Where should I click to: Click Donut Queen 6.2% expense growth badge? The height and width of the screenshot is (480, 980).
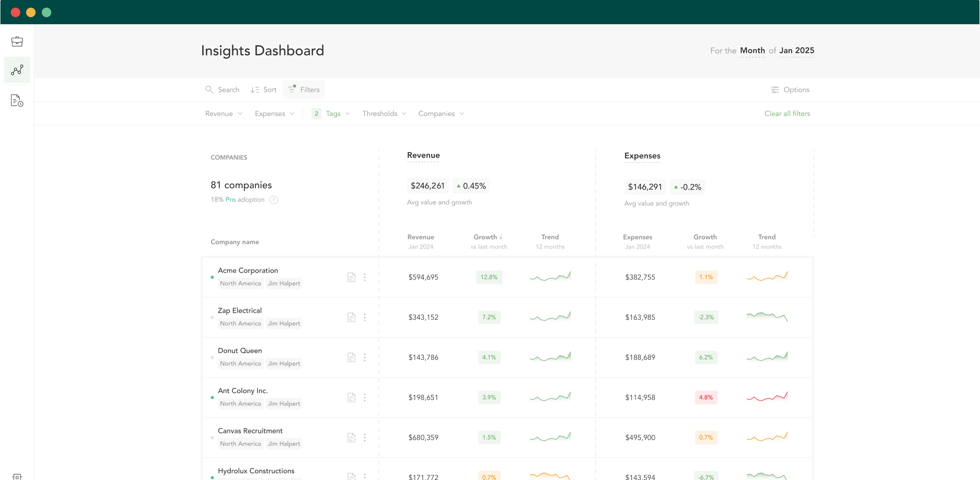click(706, 357)
